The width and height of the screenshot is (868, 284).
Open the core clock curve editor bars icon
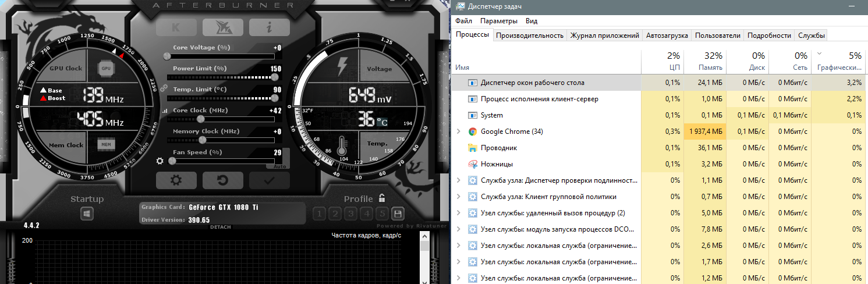coord(164,111)
